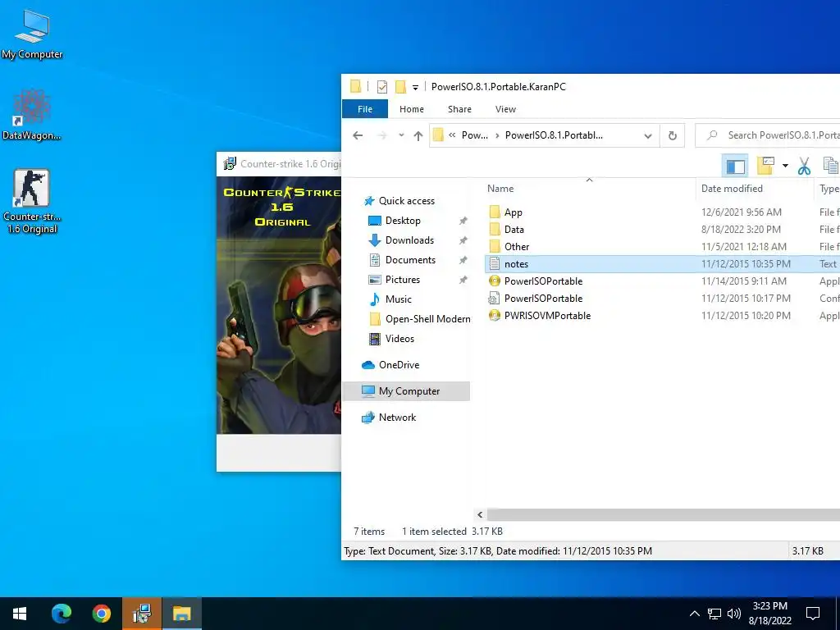Switch to the Share ribbon tab
This screenshot has height=630, width=840.
459,109
